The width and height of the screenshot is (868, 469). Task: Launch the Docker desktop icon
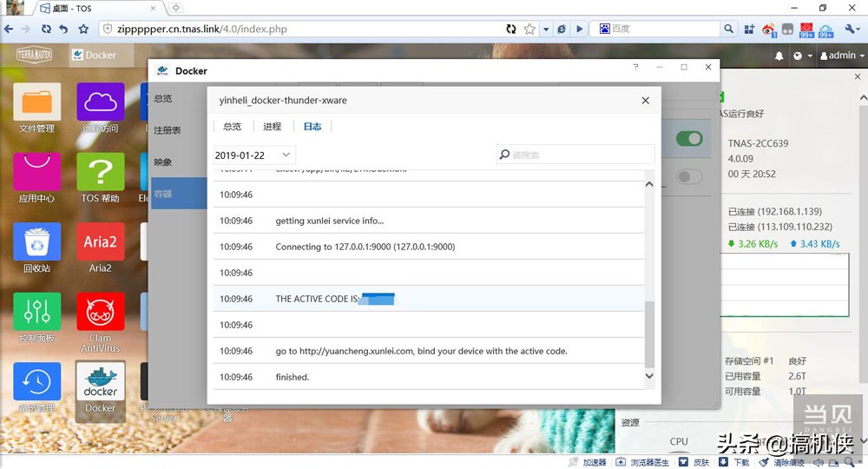pyautogui.click(x=100, y=381)
